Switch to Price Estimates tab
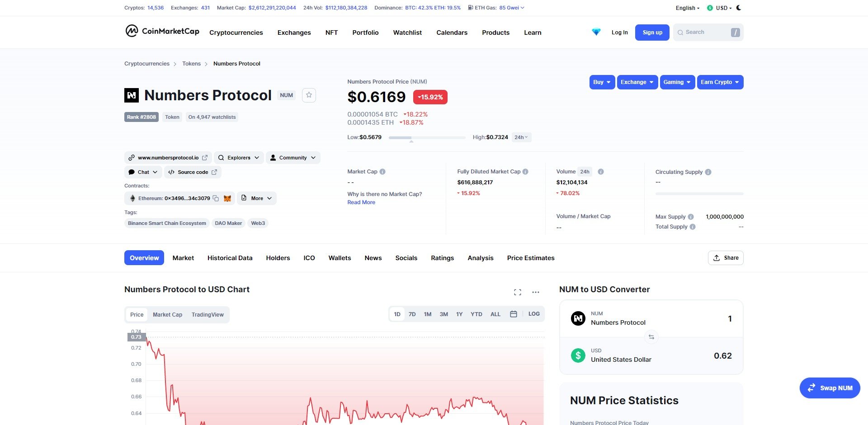 click(531, 258)
